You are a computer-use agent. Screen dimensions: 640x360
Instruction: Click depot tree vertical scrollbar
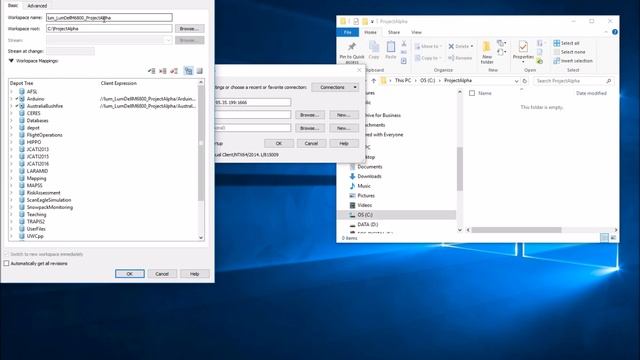pyautogui.click(x=201, y=159)
